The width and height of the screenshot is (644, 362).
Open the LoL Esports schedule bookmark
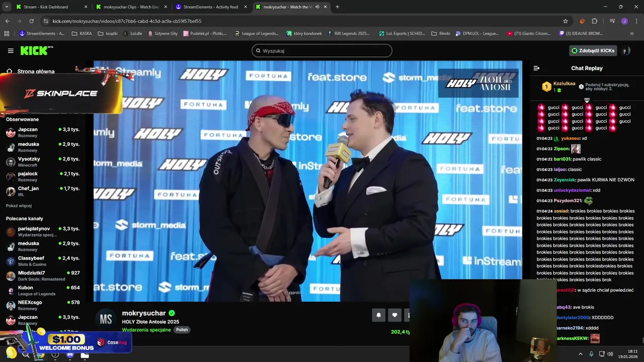click(x=402, y=34)
